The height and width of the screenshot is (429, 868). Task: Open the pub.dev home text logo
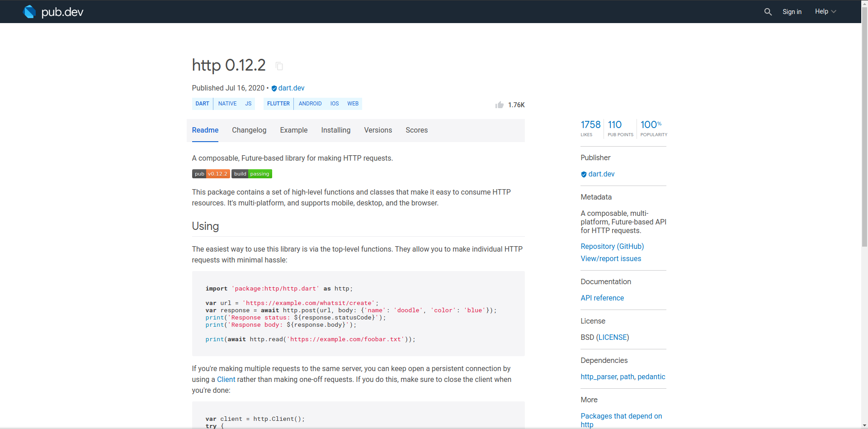62,12
